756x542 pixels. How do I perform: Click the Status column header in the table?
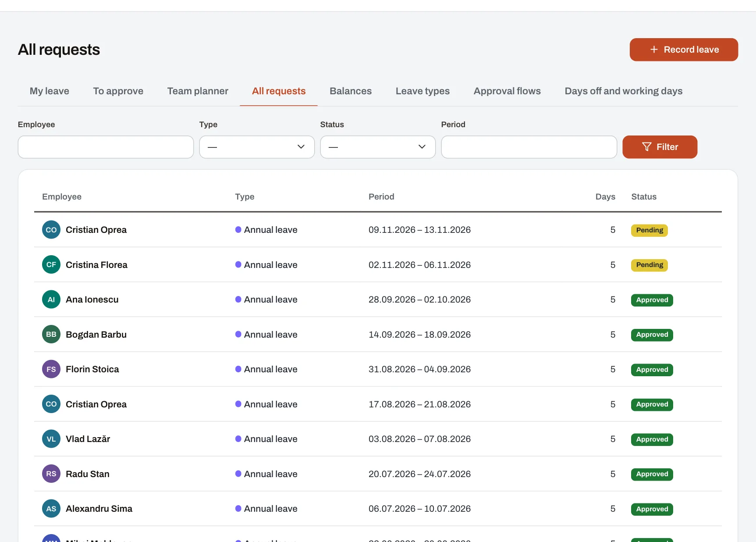(x=644, y=196)
